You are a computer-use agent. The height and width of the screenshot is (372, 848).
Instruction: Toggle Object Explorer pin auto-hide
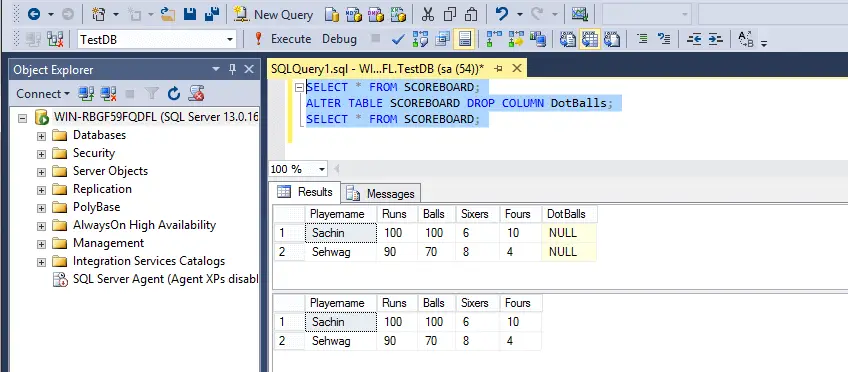click(x=233, y=69)
